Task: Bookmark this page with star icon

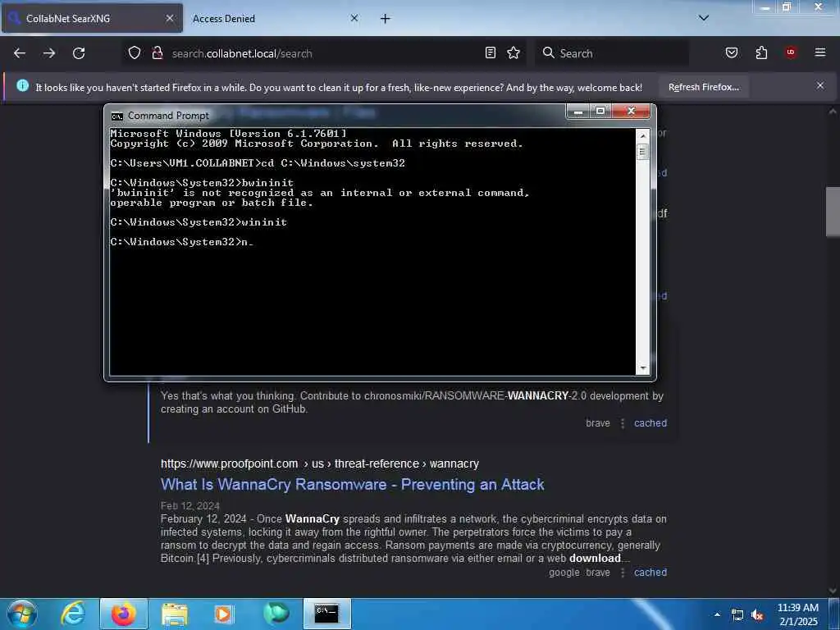Action: pos(514,52)
